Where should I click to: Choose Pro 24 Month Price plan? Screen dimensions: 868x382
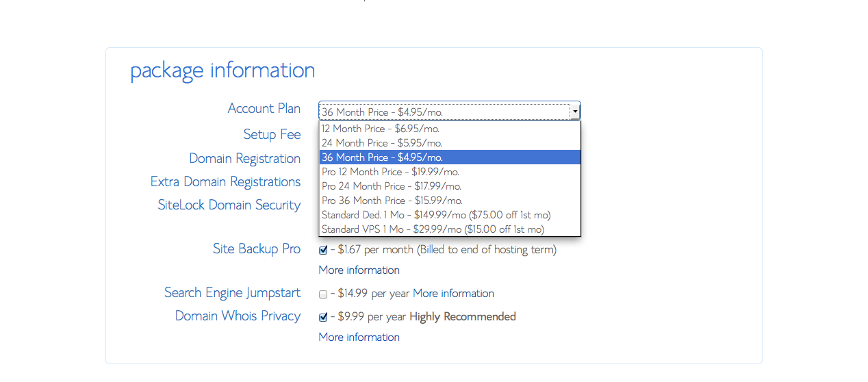pos(450,186)
